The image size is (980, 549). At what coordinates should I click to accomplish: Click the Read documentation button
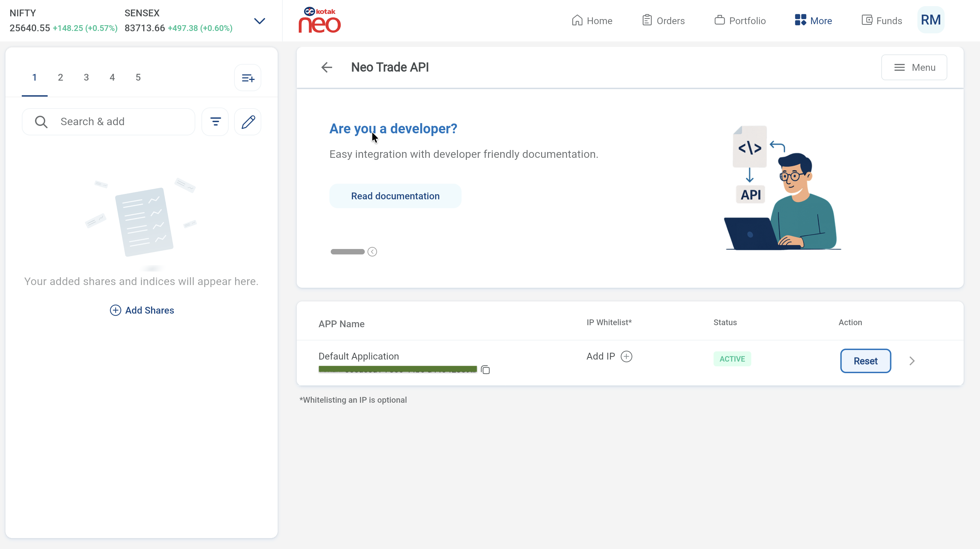pyautogui.click(x=395, y=196)
